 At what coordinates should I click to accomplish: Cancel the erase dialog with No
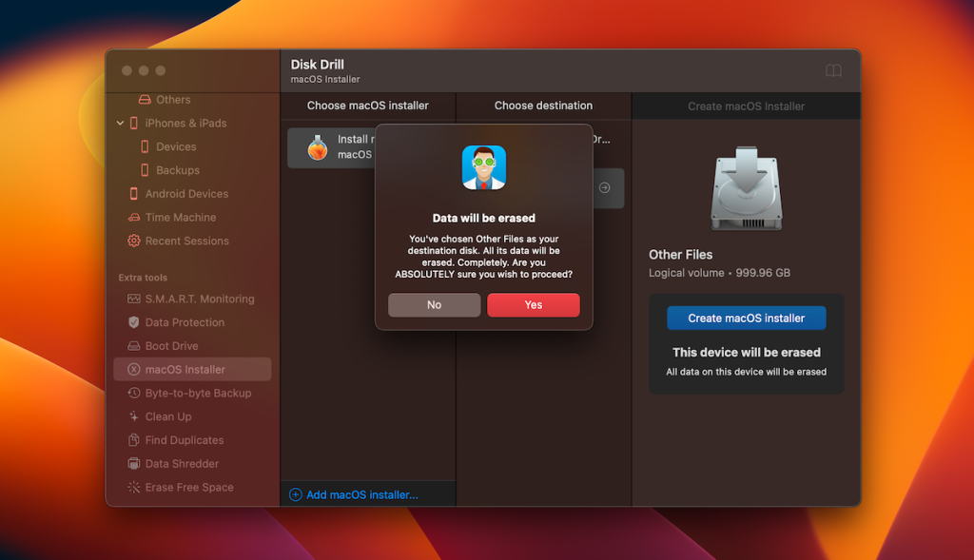coord(434,304)
